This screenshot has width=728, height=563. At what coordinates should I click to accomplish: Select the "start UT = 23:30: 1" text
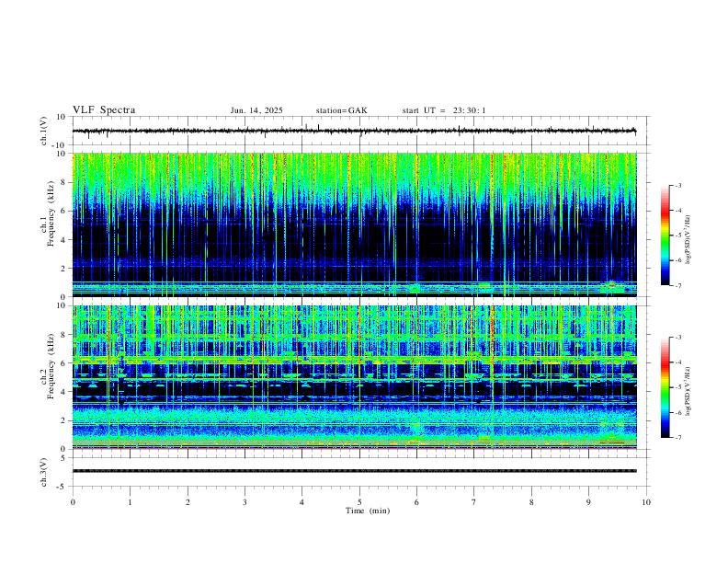point(444,110)
